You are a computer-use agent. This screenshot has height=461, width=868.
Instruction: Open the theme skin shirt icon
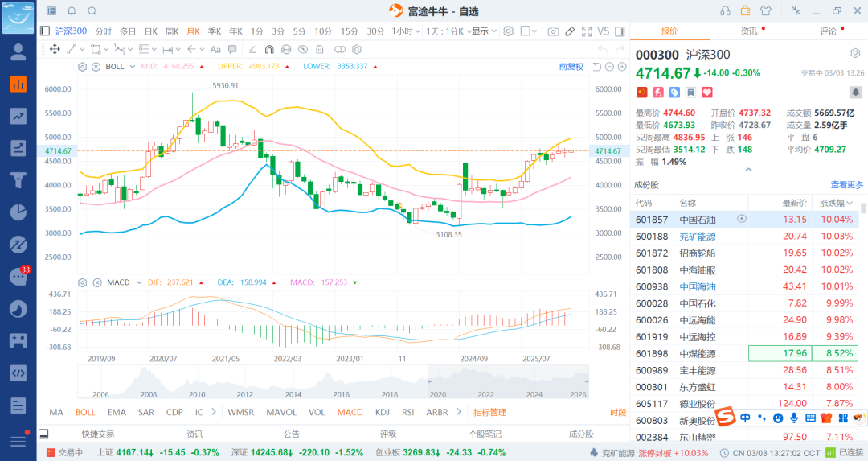(764, 10)
